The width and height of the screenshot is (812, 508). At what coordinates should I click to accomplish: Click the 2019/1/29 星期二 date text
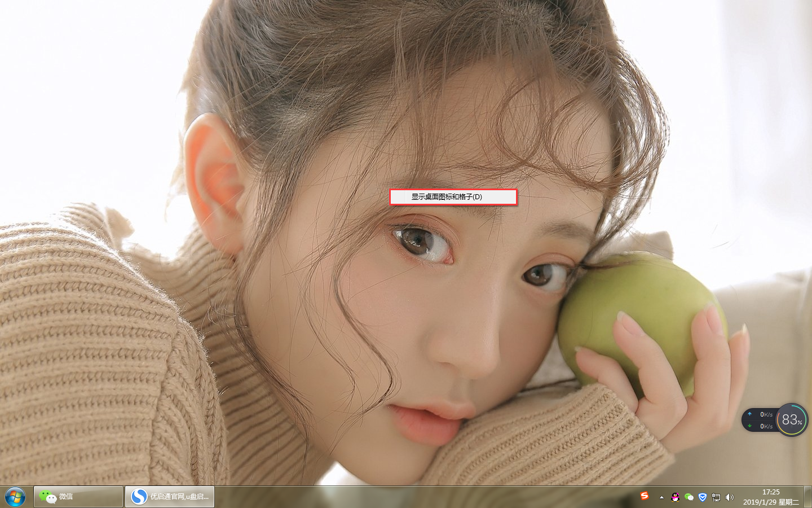771,502
